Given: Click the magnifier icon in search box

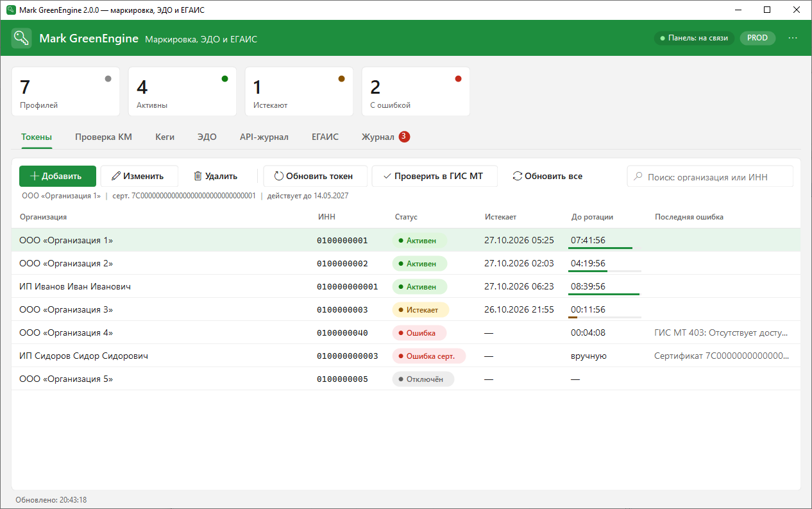Looking at the screenshot, I should click(638, 177).
